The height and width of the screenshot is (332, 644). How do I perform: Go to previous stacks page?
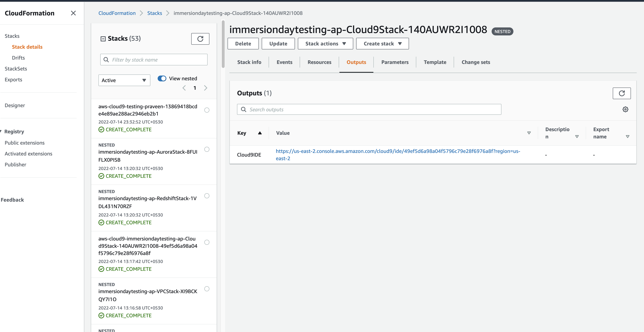point(184,88)
